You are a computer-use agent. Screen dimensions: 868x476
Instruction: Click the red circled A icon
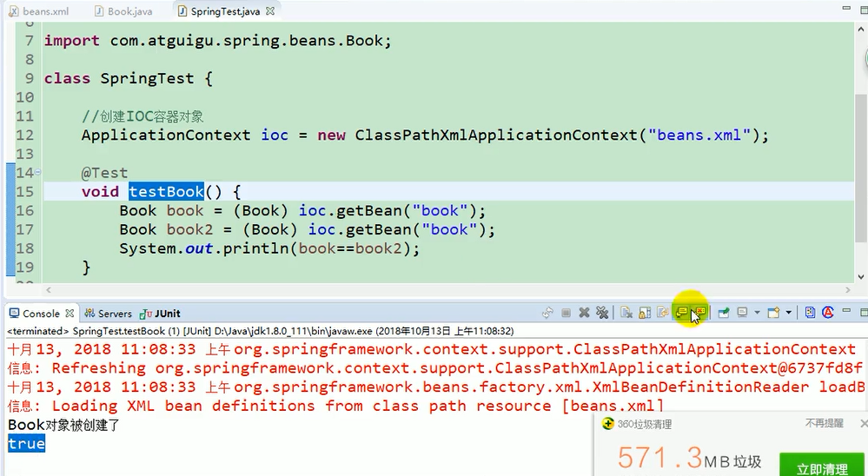click(x=828, y=313)
